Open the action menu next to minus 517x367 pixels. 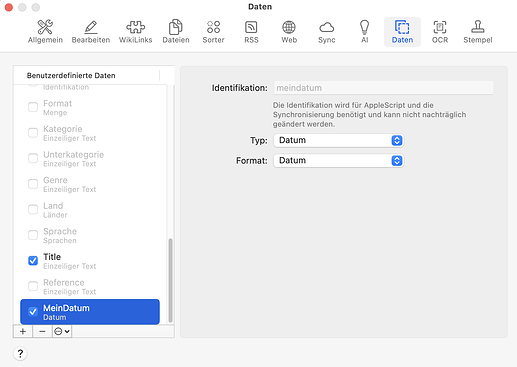(x=62, y=331)
